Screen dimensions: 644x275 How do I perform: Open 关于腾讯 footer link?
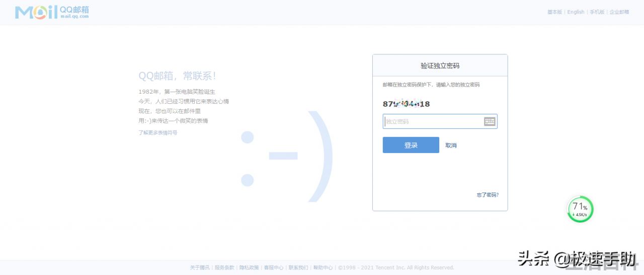(x=200, y=268)
